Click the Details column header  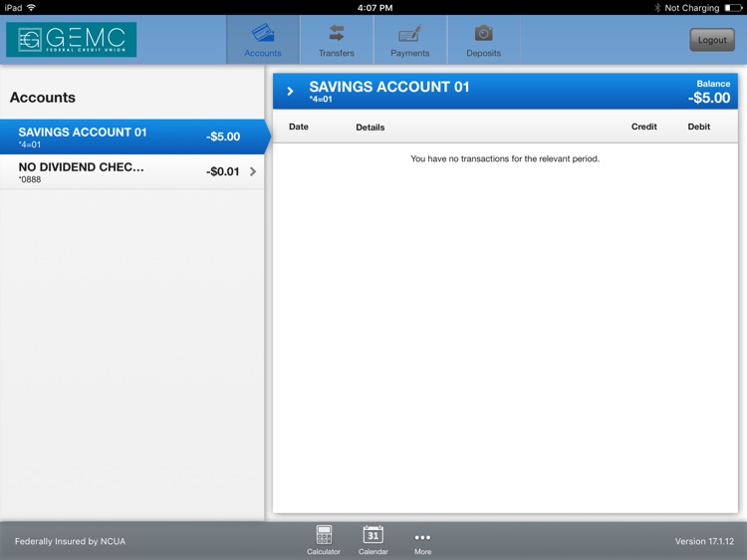pyautogui.click(x=371, y=128)
